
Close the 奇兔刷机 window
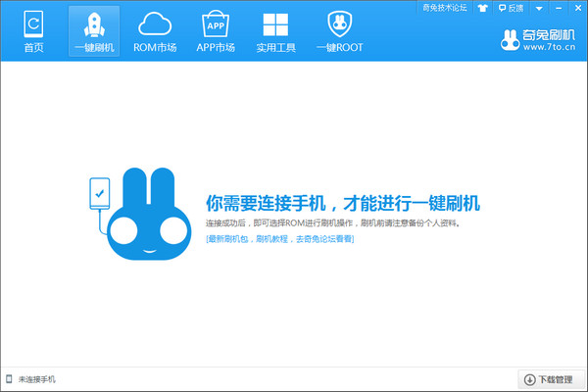click(578, 8)
